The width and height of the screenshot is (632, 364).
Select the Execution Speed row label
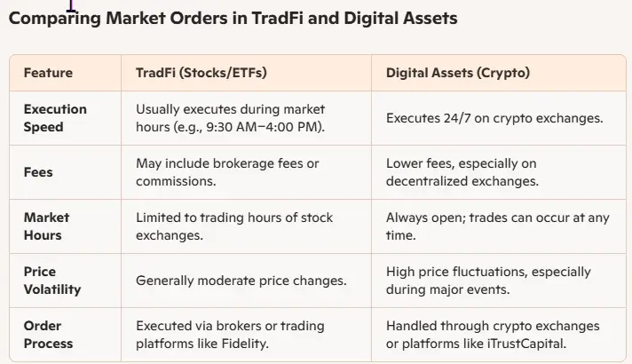55,118
